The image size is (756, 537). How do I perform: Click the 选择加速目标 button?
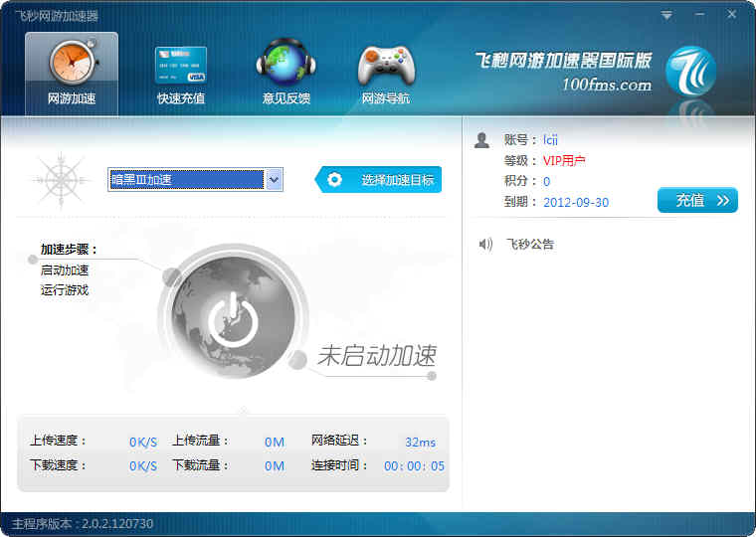tap(378, 180)
